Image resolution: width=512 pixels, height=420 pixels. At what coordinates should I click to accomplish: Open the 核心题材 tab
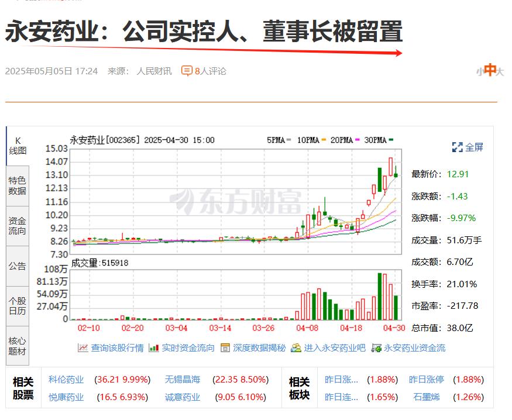(18, 346)
